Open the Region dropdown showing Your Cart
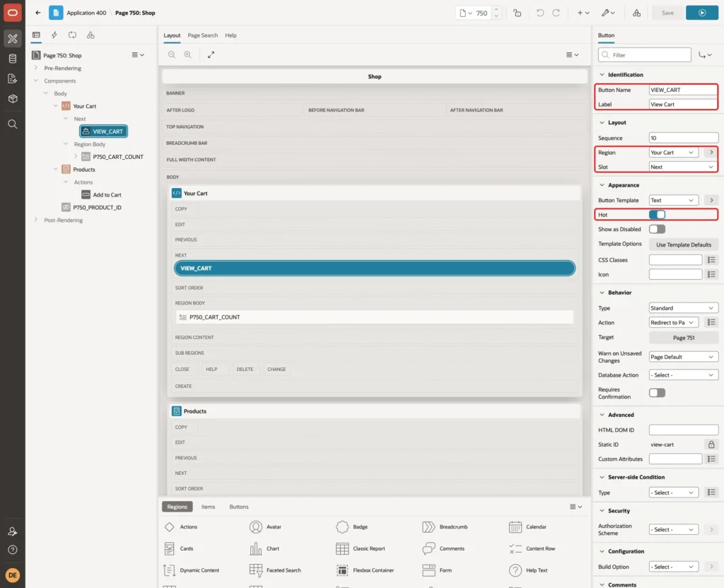 point(673,153)
